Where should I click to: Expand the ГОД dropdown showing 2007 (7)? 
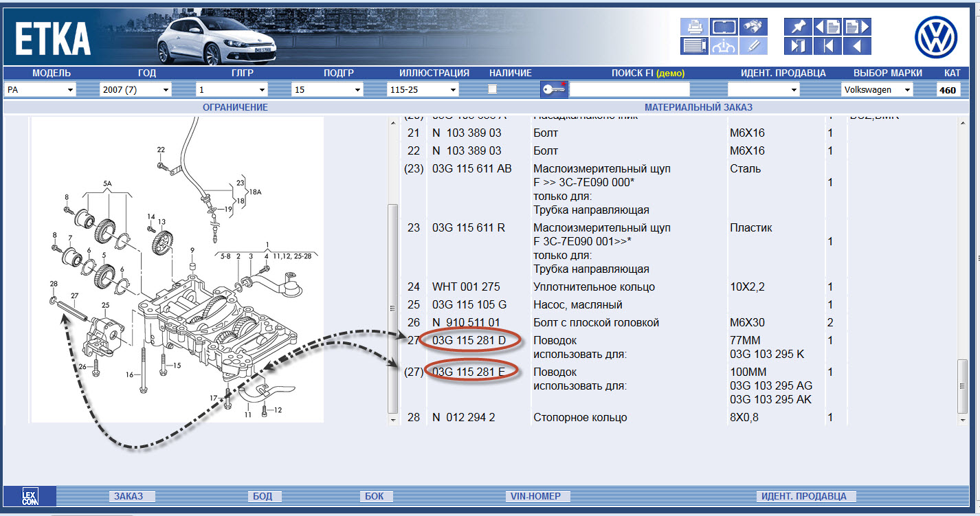pos(135,89)
